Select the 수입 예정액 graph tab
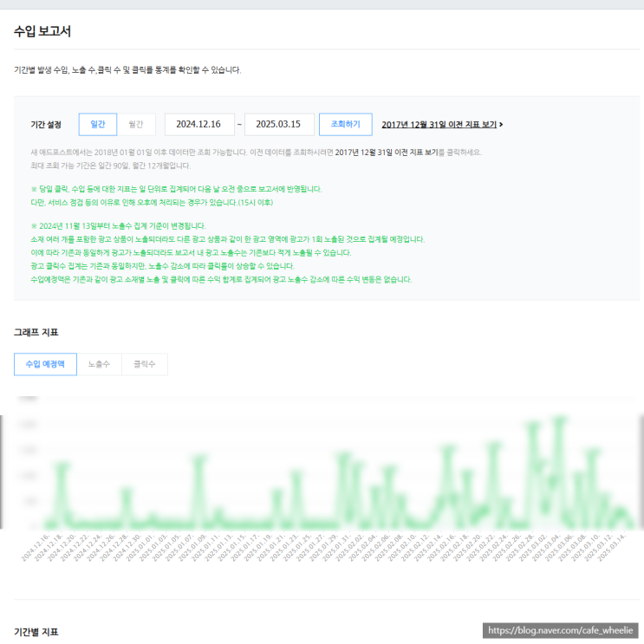The width and height of the screenshot is (644, 644). click(x=45, y=364)
